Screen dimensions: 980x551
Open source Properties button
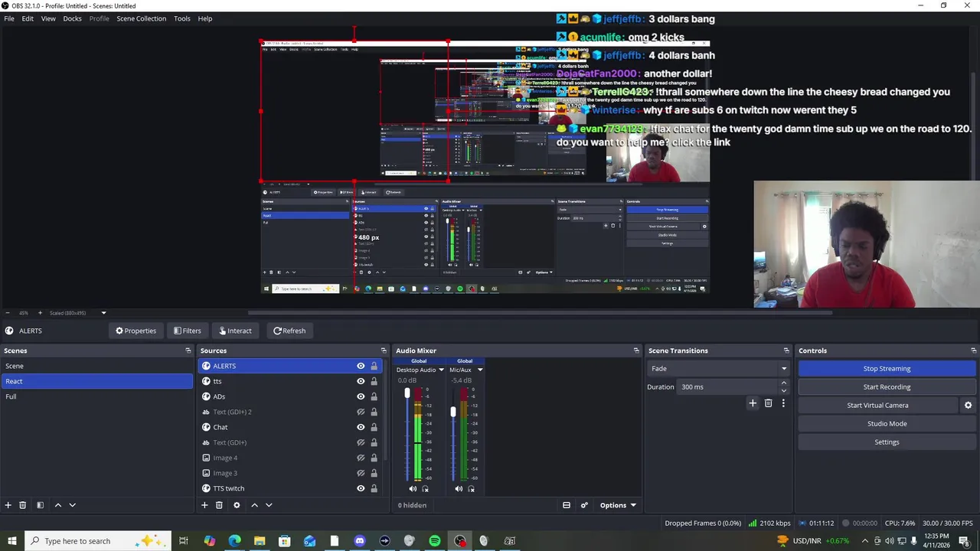[136, 331]
